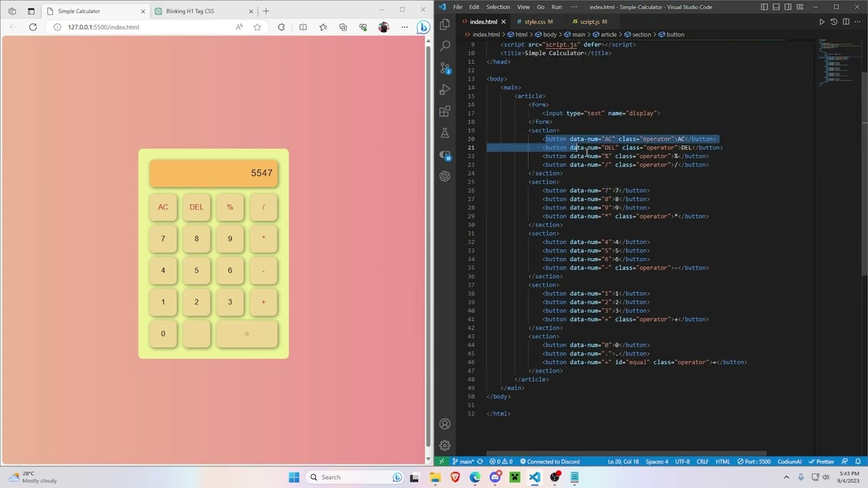This screenshot has width=868, height=488.
Task: Run the file with the play icon
Action: pyautogui.click(x=822, y=22)
